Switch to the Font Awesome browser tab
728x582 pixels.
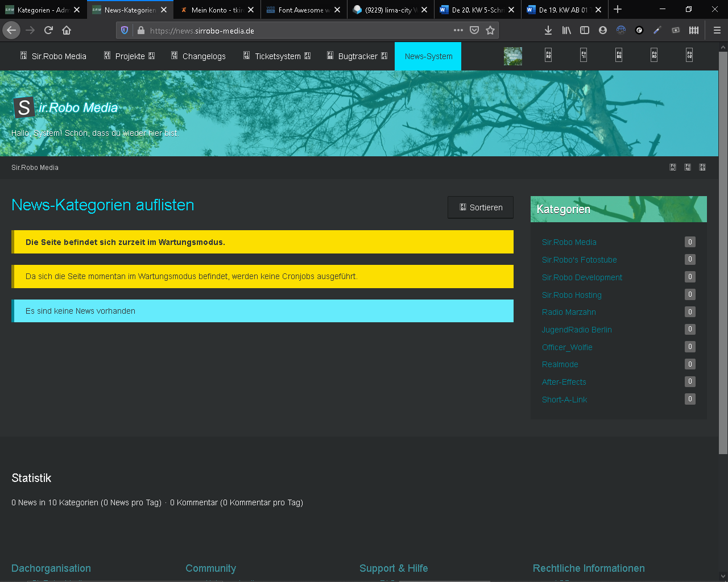pyautogui.click(x=300, y=10)
